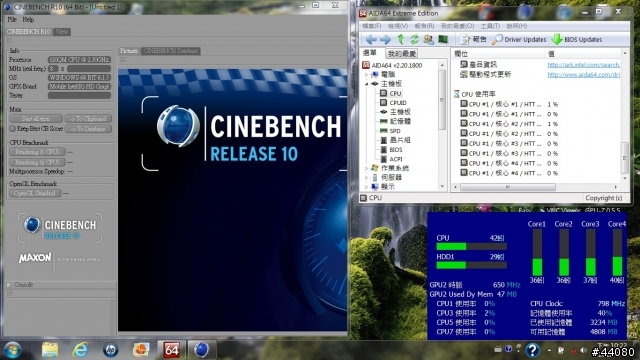Collapse the 主機板 parent tree node
The image size is (640, 360).
[x=367, y=84]
